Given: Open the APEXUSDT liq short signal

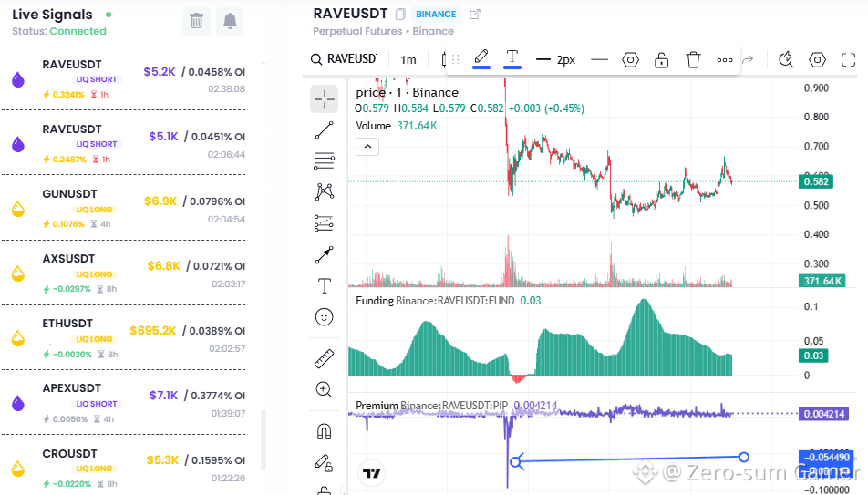Looking at the screenshot, I should [123, 403].
